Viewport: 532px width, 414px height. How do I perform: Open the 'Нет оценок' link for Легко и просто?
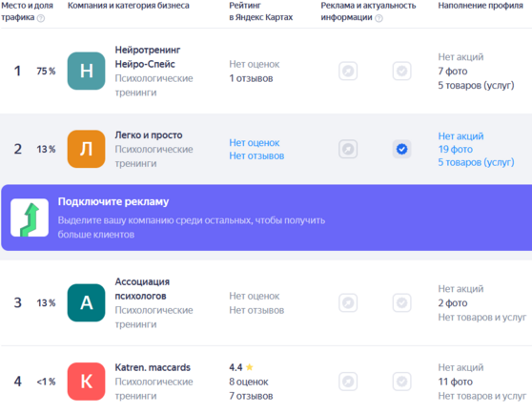pos(255,143)
